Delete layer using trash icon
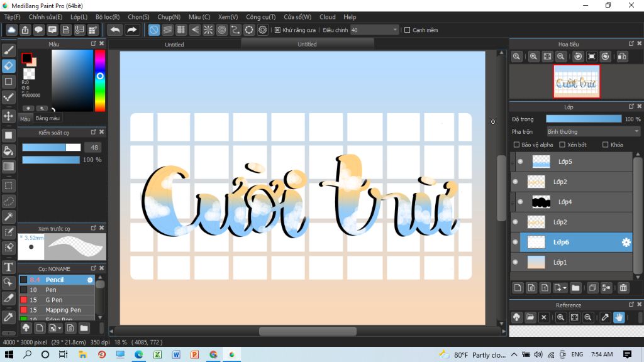644x362 pixels. pyautogui.click(x=623, y=288)
